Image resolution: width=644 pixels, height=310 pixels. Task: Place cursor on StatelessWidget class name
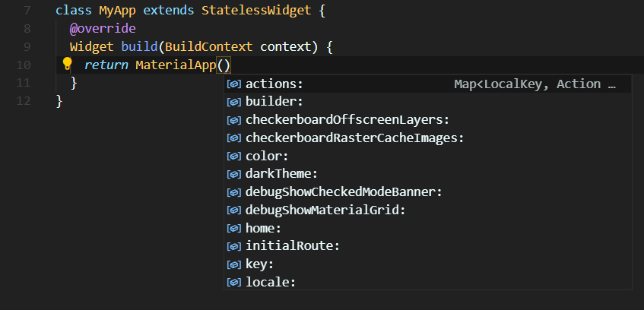point(256,11)
